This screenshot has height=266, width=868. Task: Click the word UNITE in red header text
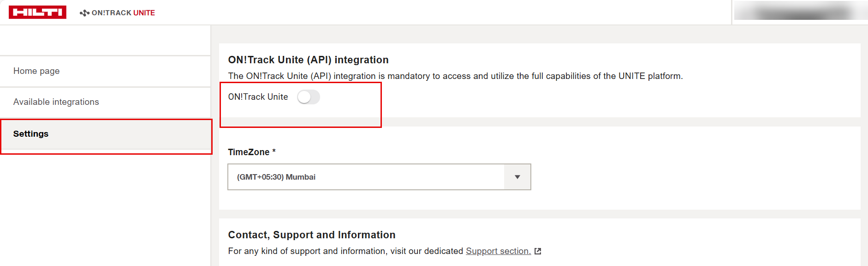[144, 13]
